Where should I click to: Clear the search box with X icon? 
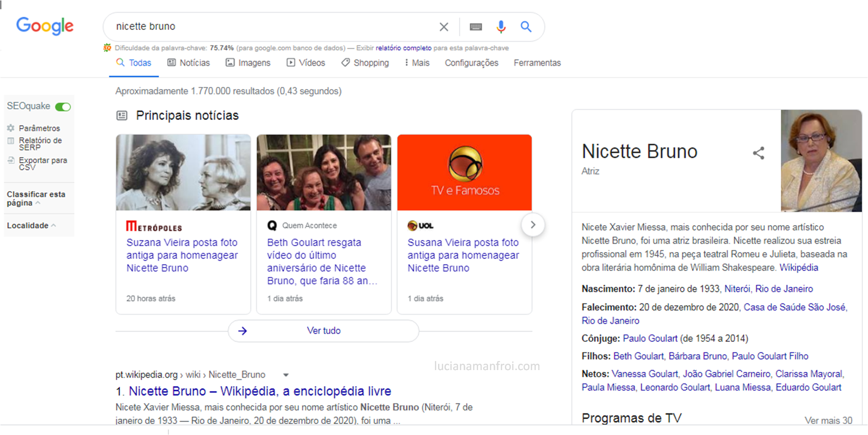444,27
